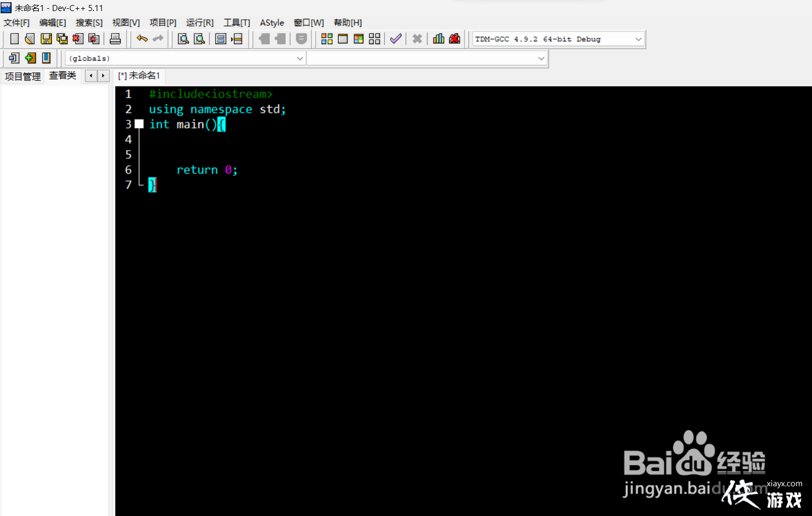Image resolution: width=812 pixels, height=516 pixels.
Task: Click the closing brace on line 7
Action: [152, 185]
